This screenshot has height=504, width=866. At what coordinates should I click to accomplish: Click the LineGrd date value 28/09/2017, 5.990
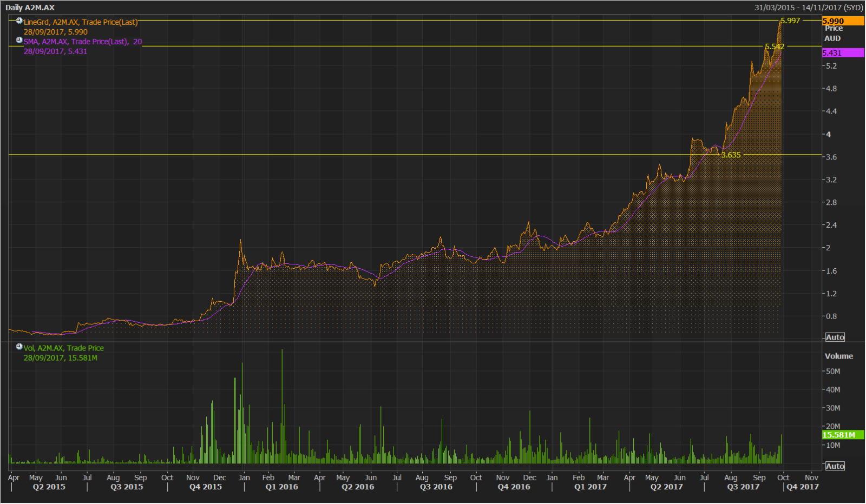coord(56,32)
